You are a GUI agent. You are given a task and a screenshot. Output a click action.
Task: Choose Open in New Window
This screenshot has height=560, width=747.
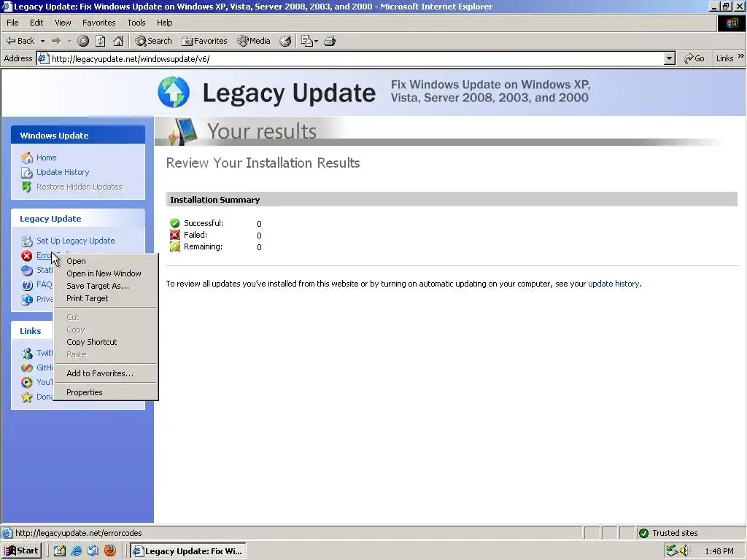106,273
